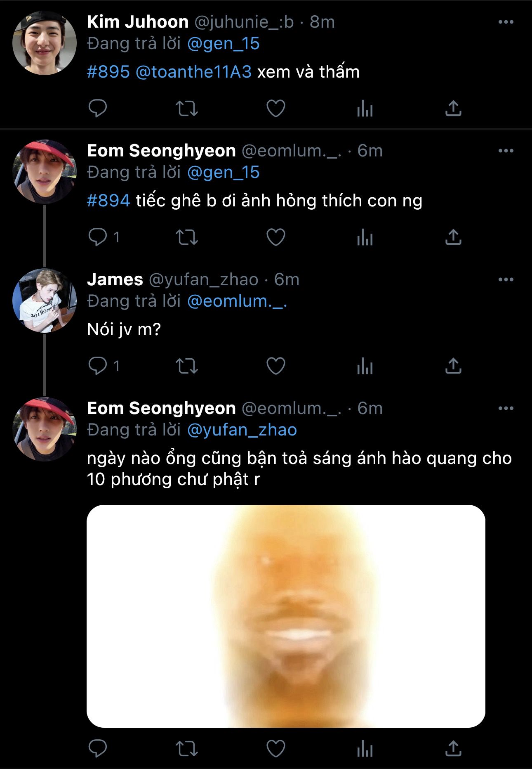Open more options on the #894 tweet
Image resolution: width=532 pixels, height=769 pixels.
[x=506, y=151]
